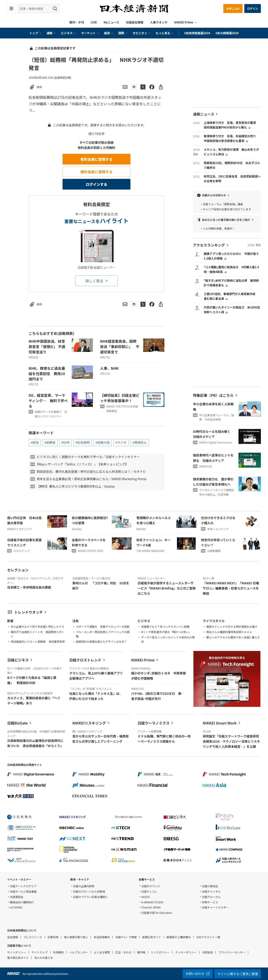Expand the マーケット navigation dropdown
The height and width of the screenshot is (980, 268).
(90, 33)
